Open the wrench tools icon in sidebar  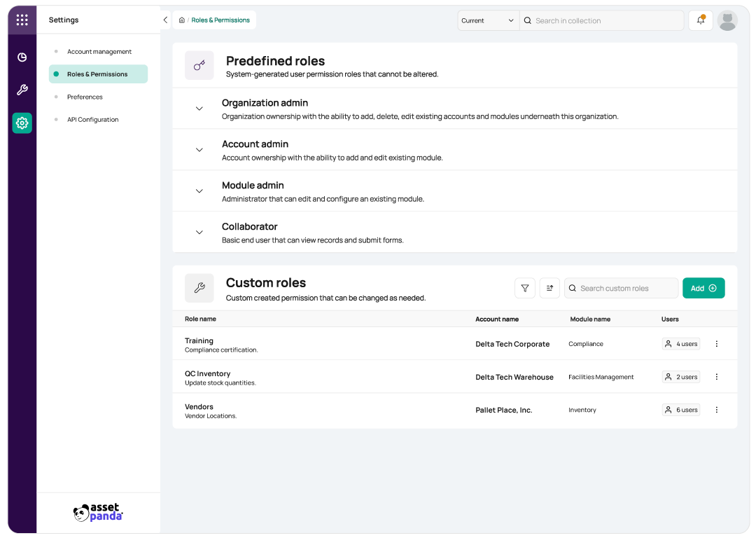click(x=22, y=90)
